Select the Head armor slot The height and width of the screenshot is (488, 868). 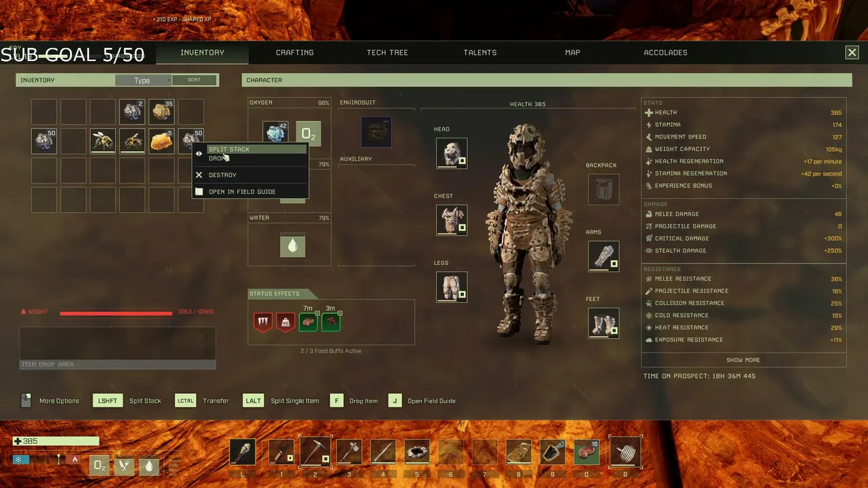click(x=452, y=154)
